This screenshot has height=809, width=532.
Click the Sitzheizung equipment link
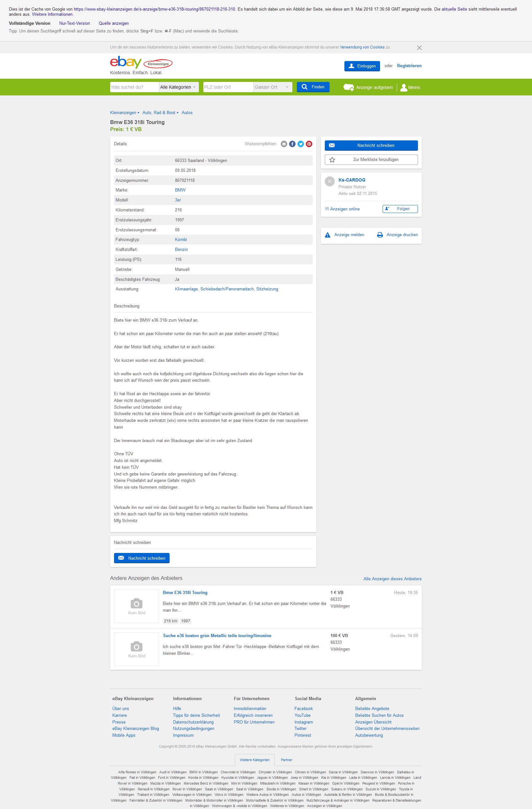267,289
